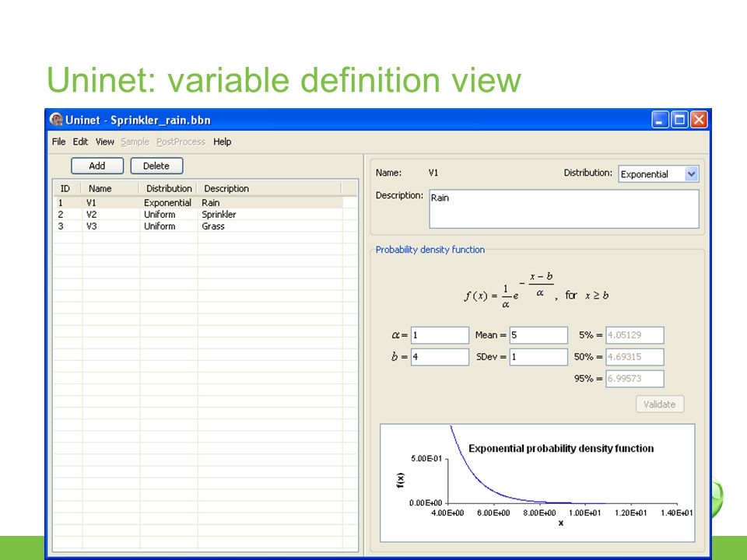Click the Uninet application icon in title bar

56,120
